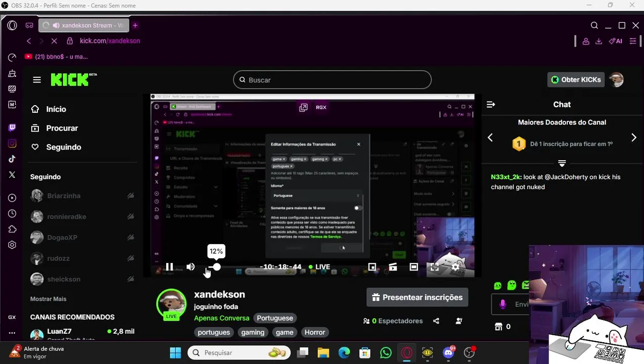The image size is (644, 364).
Task: Open the Opera sidebar three-dots menu
Action: click(12, 333)
